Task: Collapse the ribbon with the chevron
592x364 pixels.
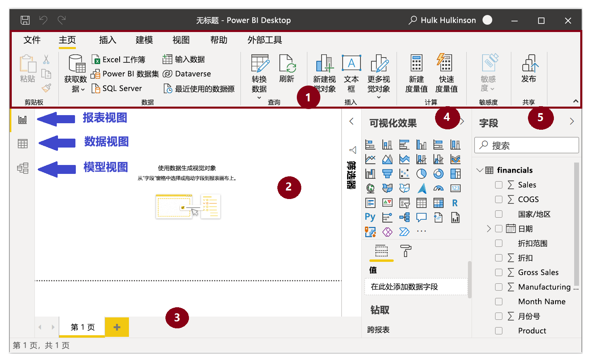Action: [x=575, y=101]
